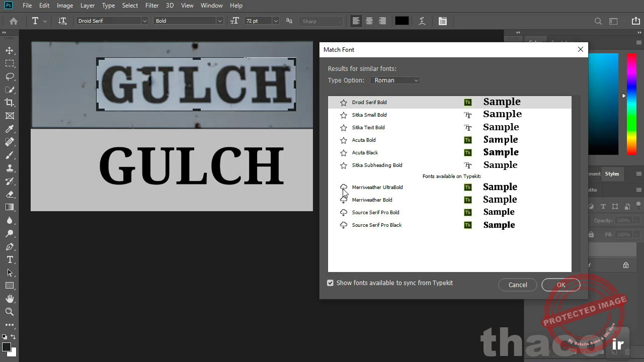Cancel the Match Font dialog
The image size is (644, 362).
517,285
